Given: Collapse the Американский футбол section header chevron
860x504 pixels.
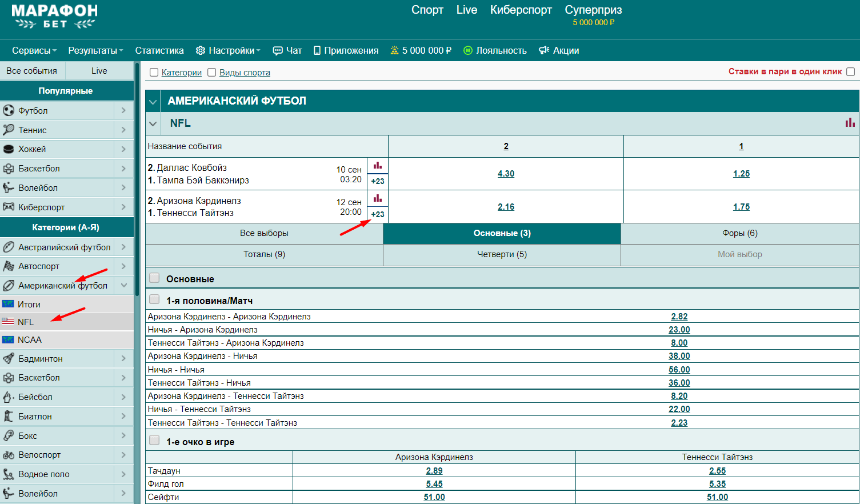Looking at the screenshot, I should pyautogui.click(x=153, y=102).
